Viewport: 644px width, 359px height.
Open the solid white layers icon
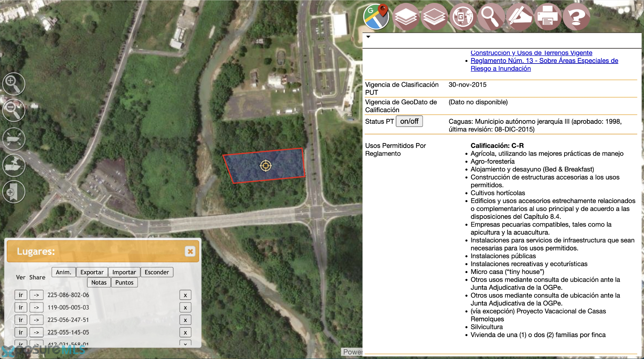(406, 17)
